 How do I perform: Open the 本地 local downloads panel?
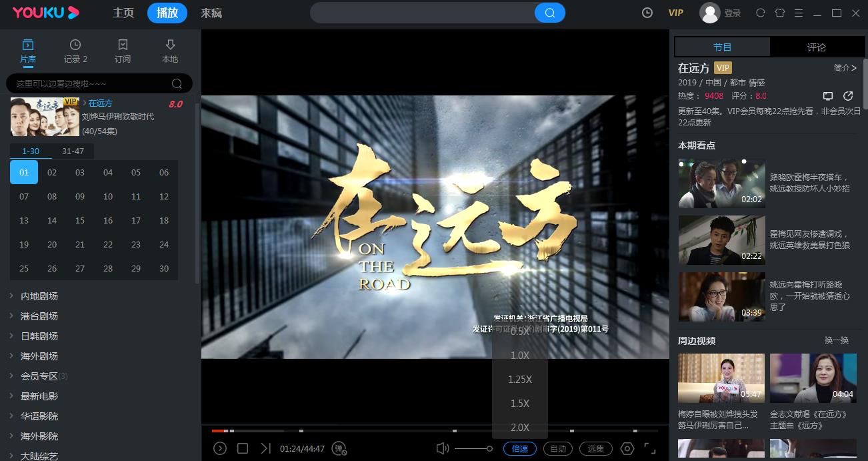point(170,51)
